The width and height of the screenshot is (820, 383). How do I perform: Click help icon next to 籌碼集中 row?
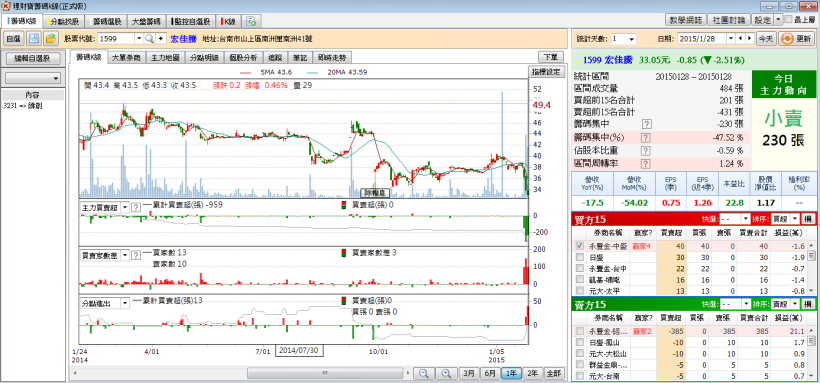pyautogui.click(x=646, y=124)
